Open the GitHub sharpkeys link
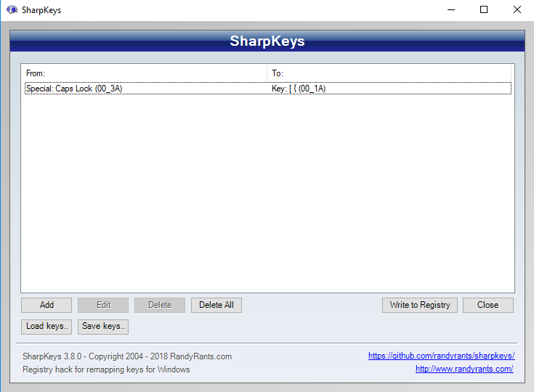534x392 pixels. pyautogui.click(x=442, y=356)
